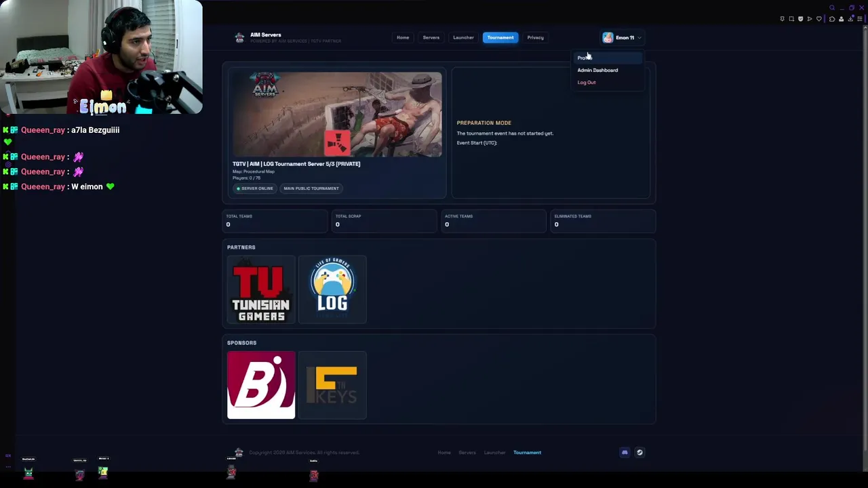Open the Bi sponsor logo
This screenshot has height=488, width=868.
tap(261, 385)
